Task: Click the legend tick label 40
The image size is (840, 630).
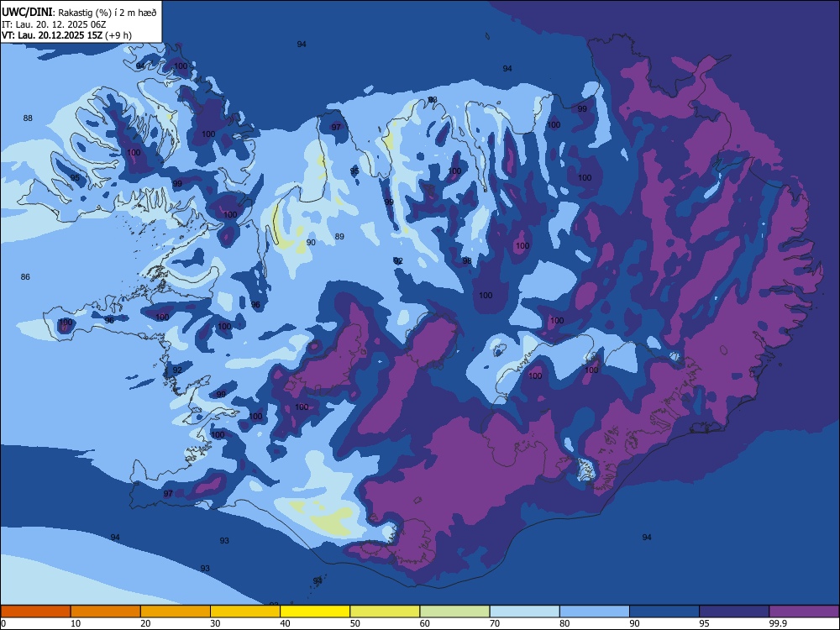Action: click(x=285, y=623)
